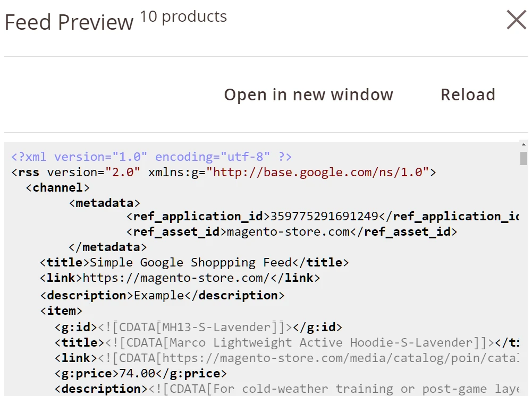Select the 10 products label

tap(183, 17)
